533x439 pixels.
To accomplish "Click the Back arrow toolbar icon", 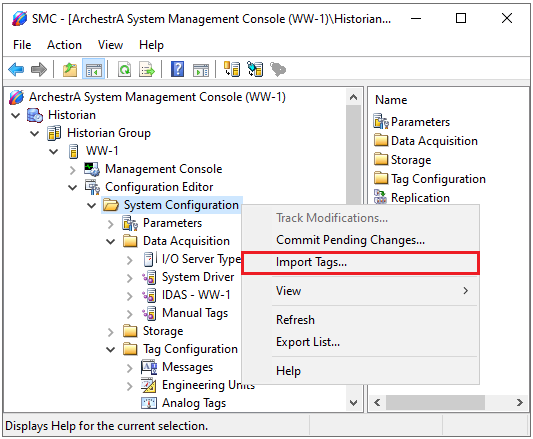I will tap(16, 70).
